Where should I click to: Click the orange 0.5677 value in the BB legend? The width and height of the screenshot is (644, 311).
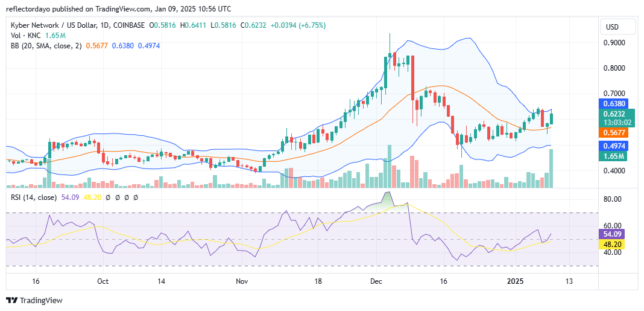coord(96,46)
